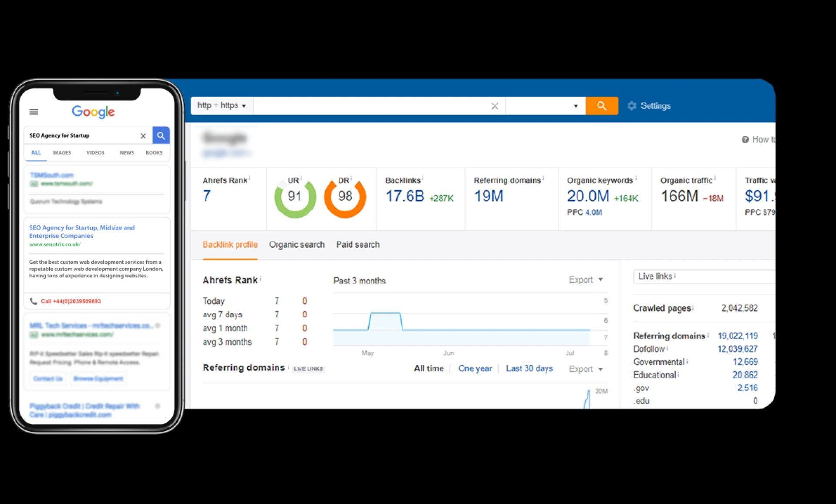The height and width of the screenshot is (504, 836).
Task: Open Export dropdown for Ahrefs Rank chart
Action: [586, 280]
